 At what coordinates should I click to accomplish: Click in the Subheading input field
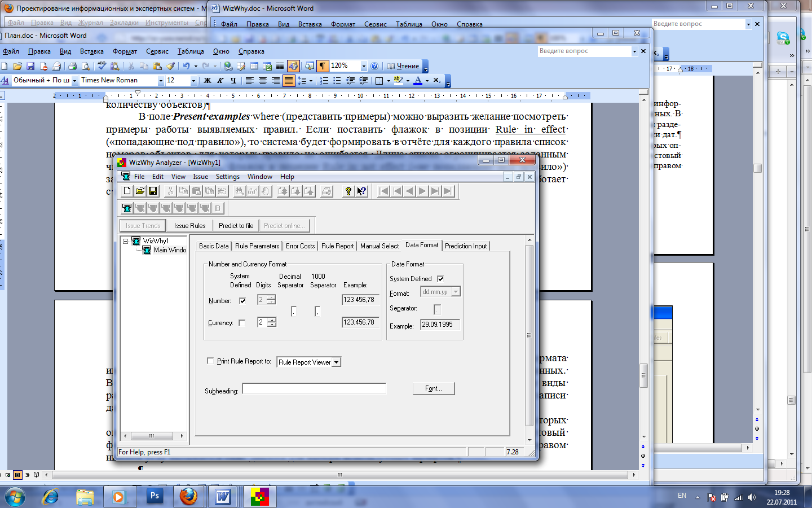coord(314,388)
